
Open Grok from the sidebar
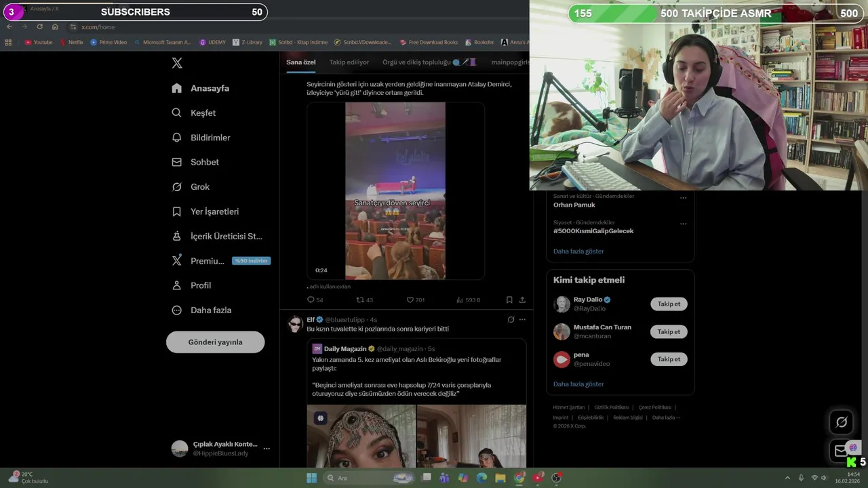tap(191, 186)
